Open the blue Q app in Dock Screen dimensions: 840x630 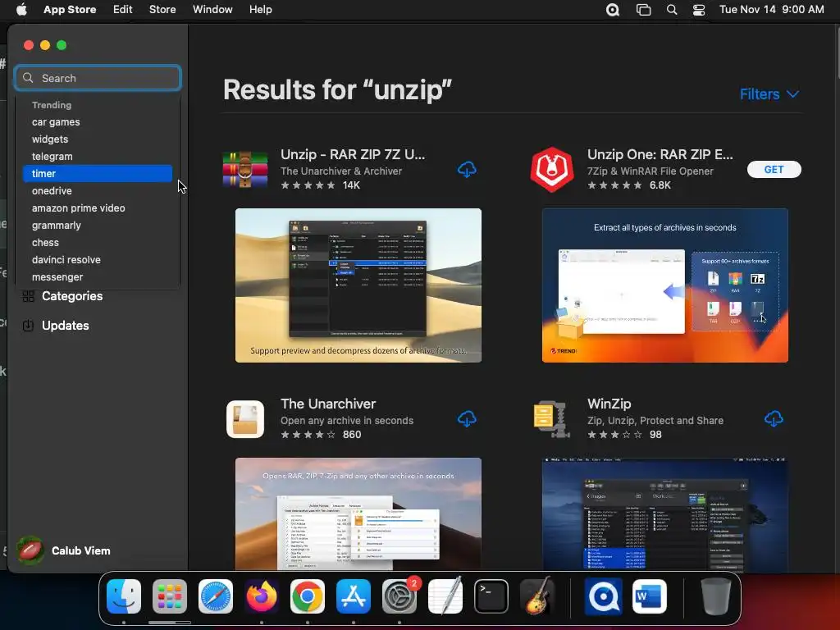(603, 596)
